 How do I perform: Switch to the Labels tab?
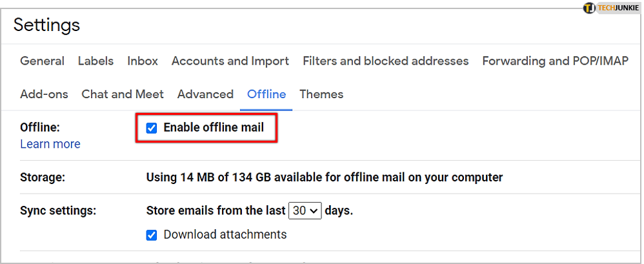click(x=96, y=61)
